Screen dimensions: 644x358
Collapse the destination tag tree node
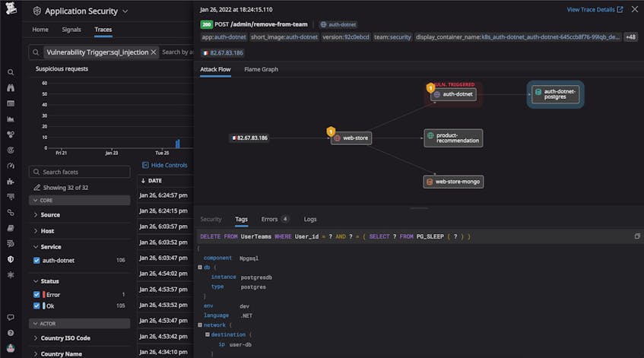pos(208,334)
